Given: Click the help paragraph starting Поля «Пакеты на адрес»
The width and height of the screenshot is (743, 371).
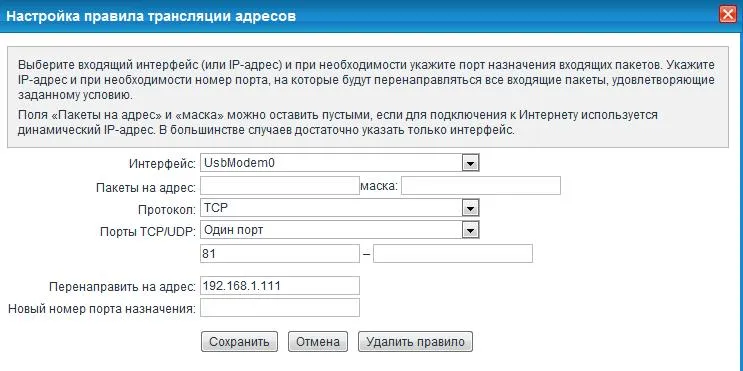Looking at the screenshot, I should point(337,123).
